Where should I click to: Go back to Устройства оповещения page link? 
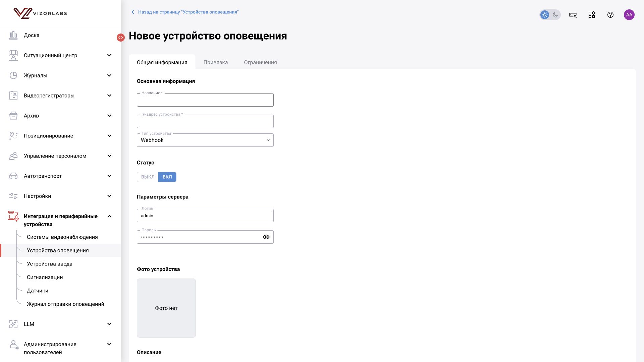[x=185, y=12]
